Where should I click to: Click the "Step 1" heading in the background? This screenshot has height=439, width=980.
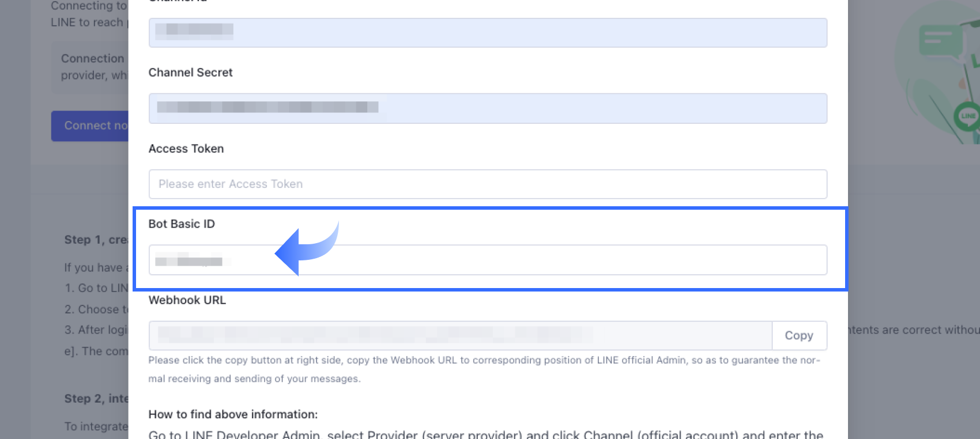96,240
